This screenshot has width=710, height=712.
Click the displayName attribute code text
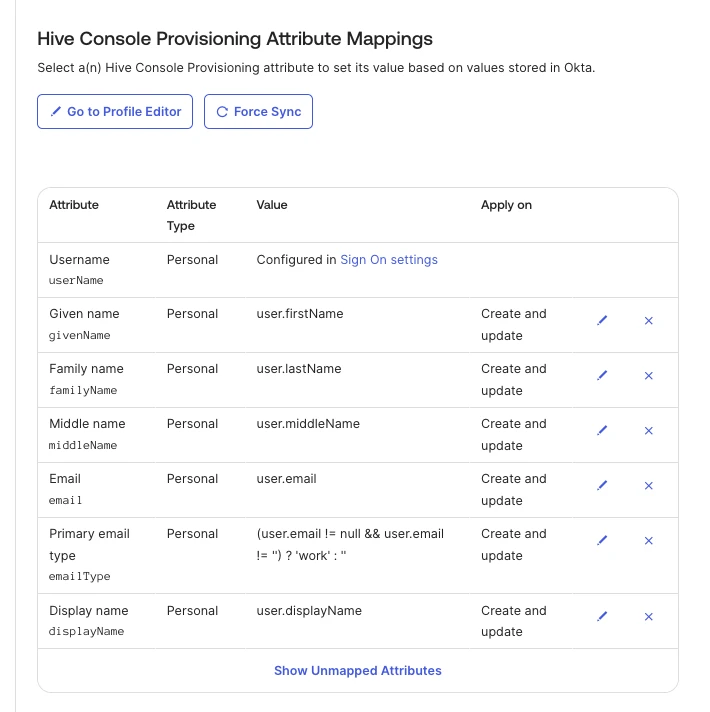(x=86, y=631)
